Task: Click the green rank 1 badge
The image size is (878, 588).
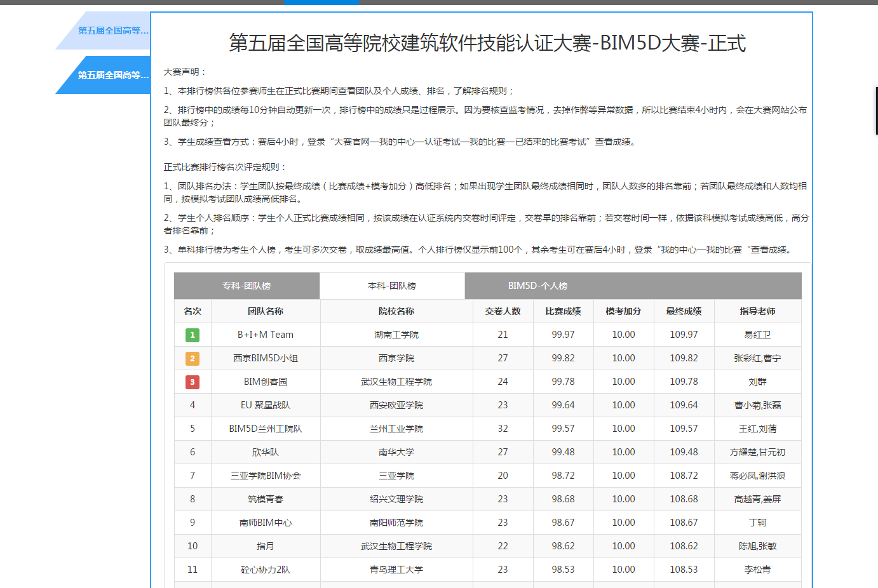Action: pos(192,335)
